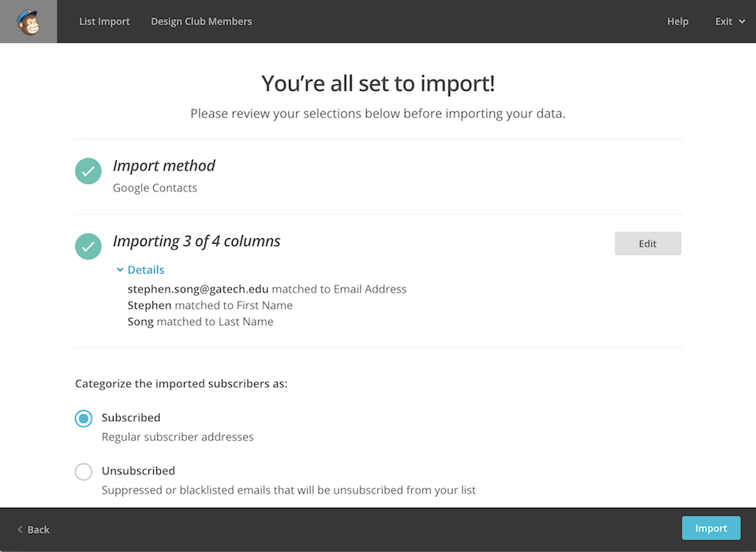Click the Import method green checkmark icon
This screenshot has width=756, height=552.
coord(88,171)
